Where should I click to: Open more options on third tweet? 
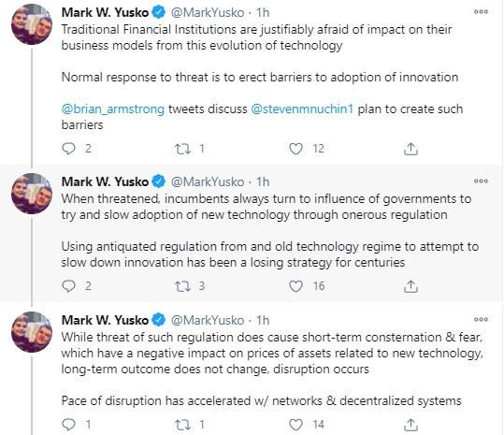pos(481,320)
